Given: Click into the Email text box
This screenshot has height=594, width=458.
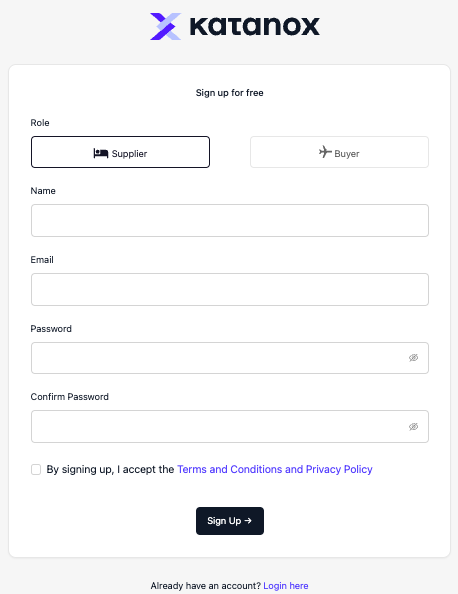Looking at the screenshot, I should pos(230,289).
